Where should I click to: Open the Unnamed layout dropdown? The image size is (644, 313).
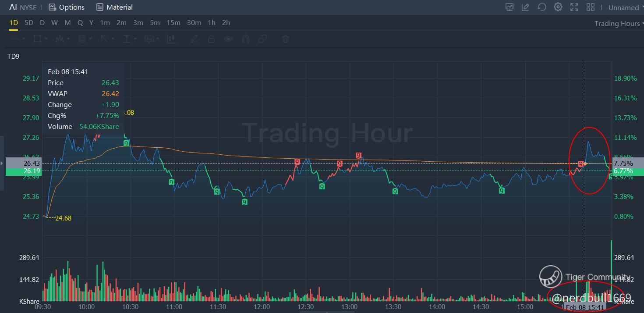click(x=626, y=7)
